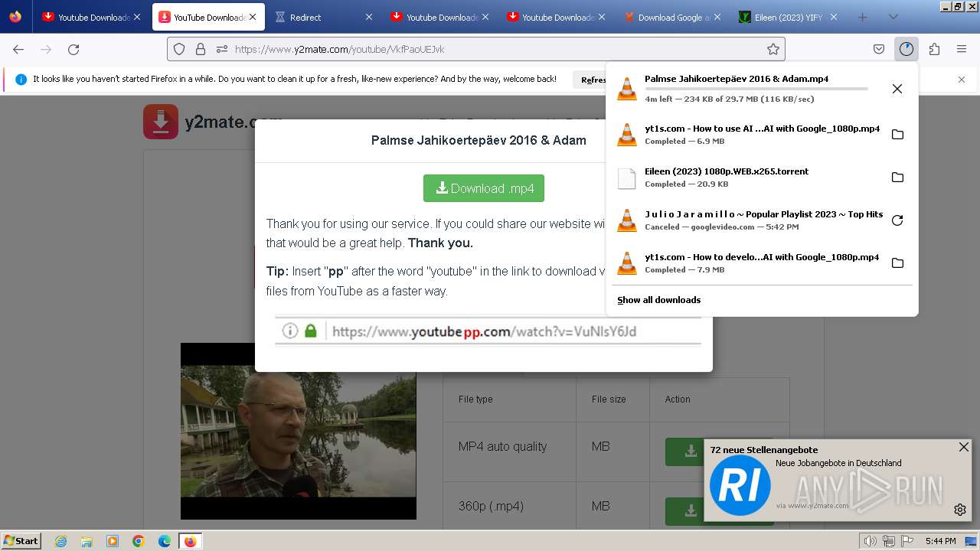Reload the current y2mate page
The height and width of the screenshot is (551, 980).
(x=73, y=49)
